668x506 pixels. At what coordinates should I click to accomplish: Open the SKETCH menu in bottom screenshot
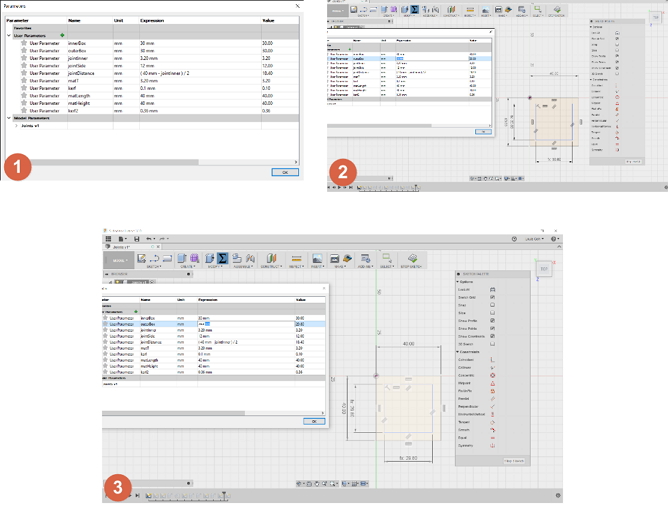[153, 267]
